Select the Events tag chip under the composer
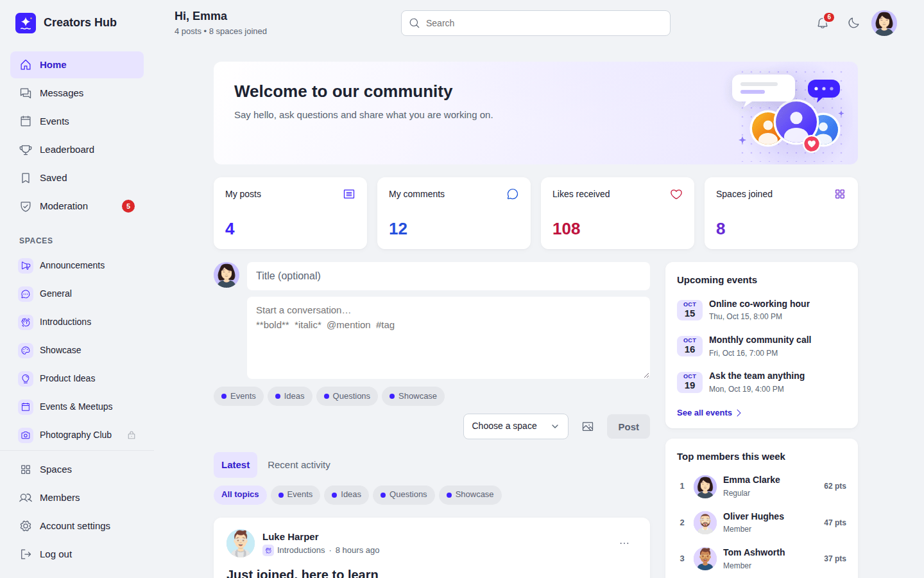The width and height of the screenshot is (924, 578). tap(239, 396)
